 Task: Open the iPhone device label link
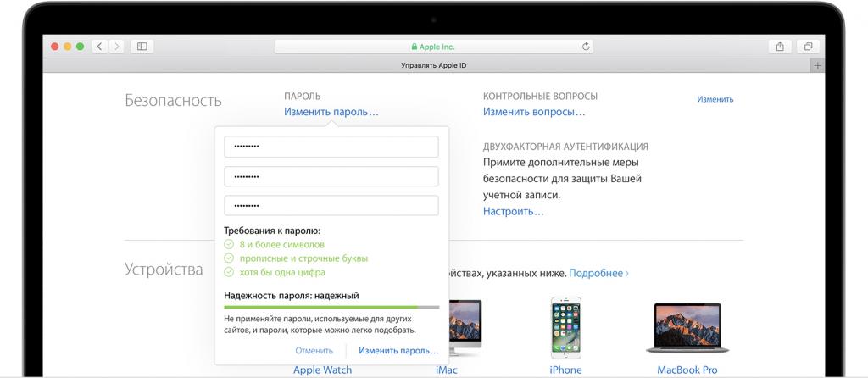pos(565,370)
